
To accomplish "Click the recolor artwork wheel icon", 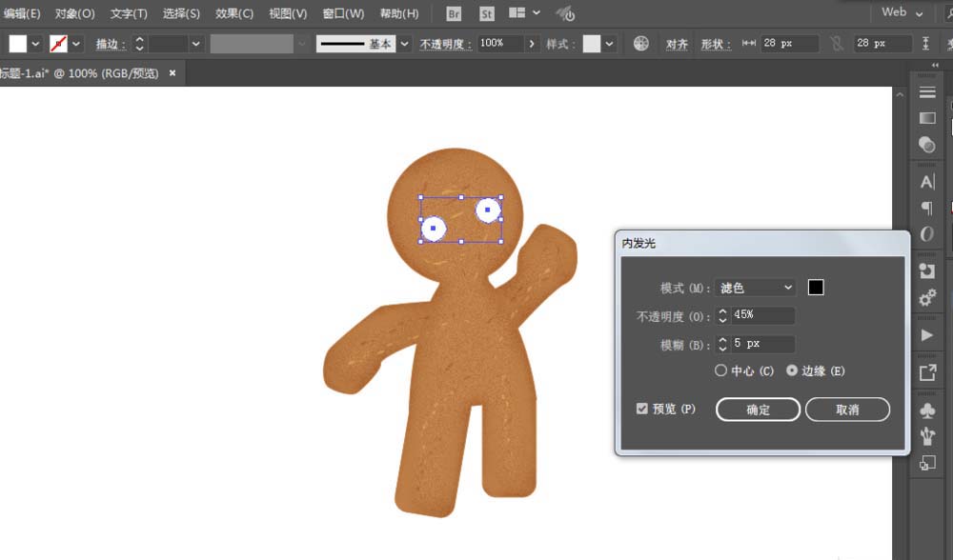I will [x=640, y=44].
